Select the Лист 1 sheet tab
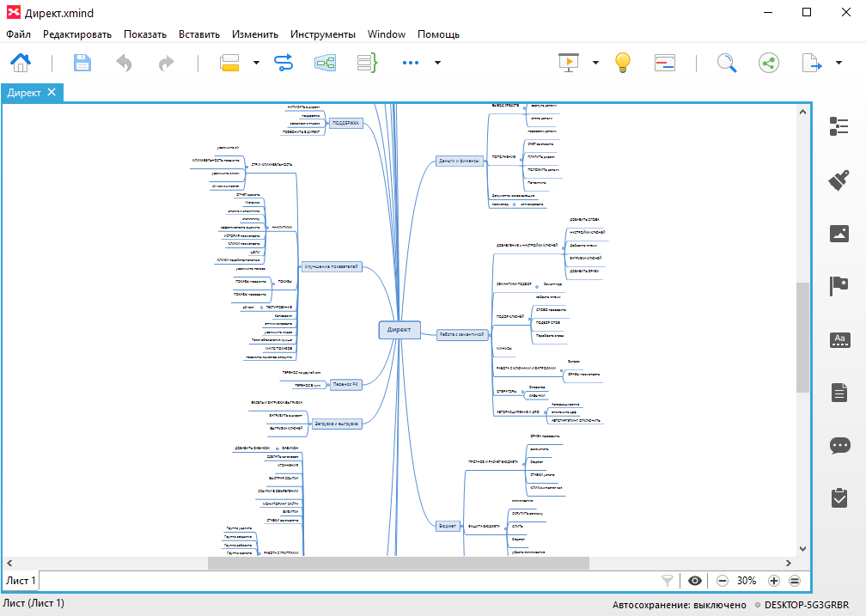This screenshot has height=616, width=866. click(x=21, y=581)
